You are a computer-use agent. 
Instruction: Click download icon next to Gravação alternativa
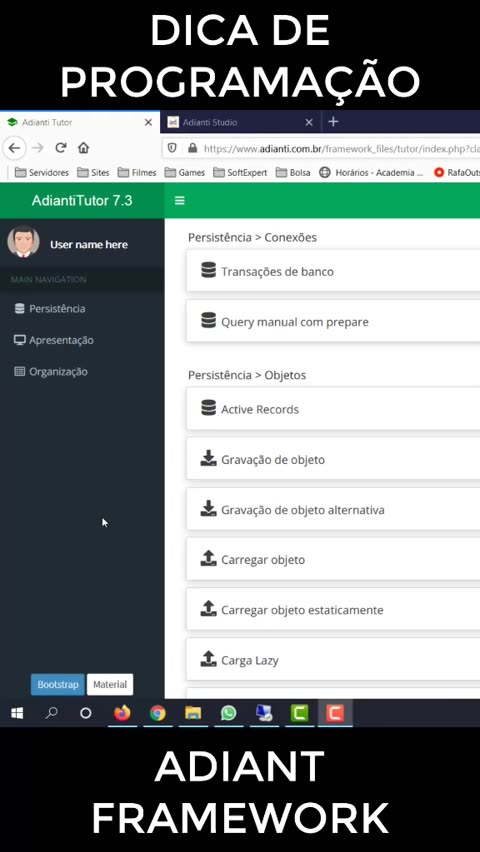click(208, 509)
